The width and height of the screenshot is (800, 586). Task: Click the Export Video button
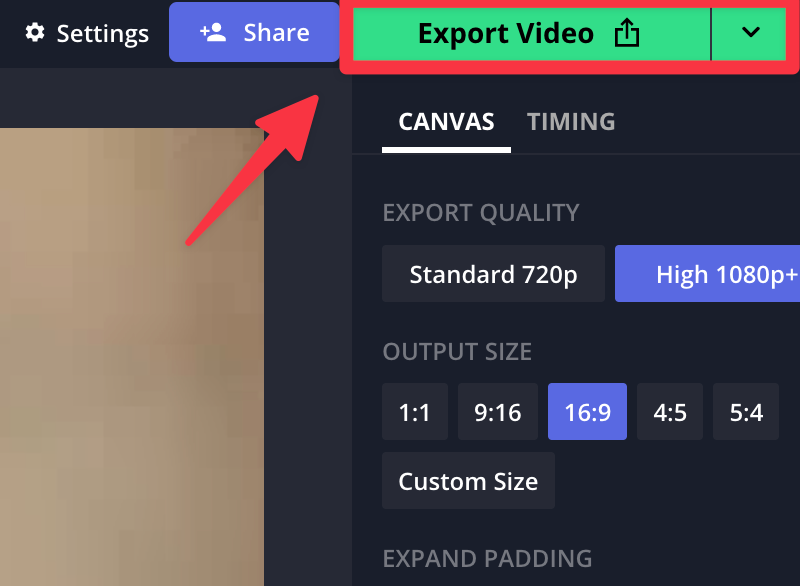point(531,34)
